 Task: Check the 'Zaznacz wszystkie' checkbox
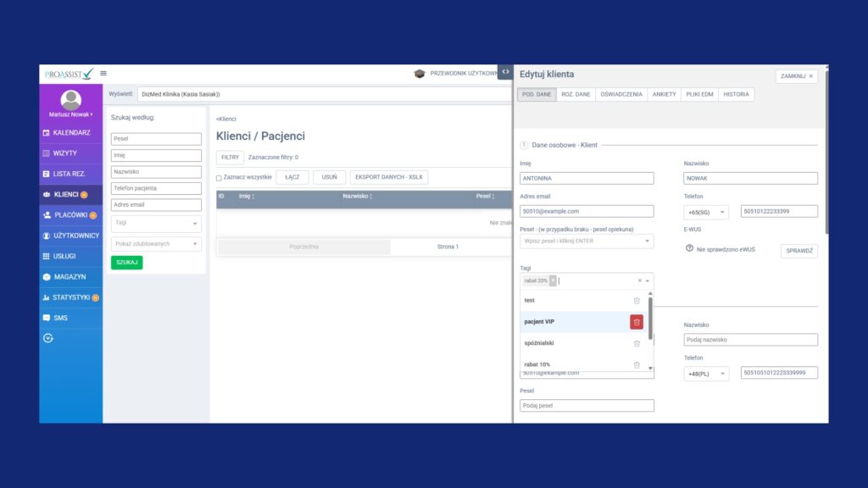(x=219, y=178)
